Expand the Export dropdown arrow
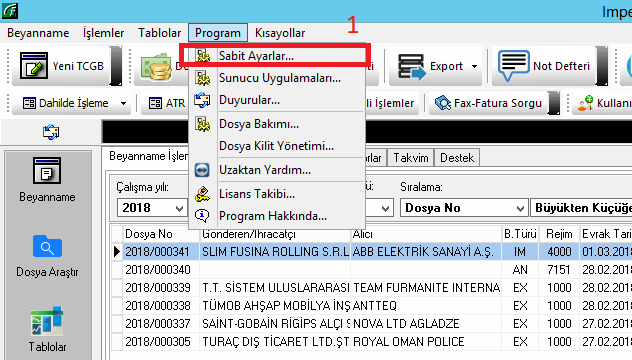The height and width of the screenshot is (360, 632). (474, 66)
